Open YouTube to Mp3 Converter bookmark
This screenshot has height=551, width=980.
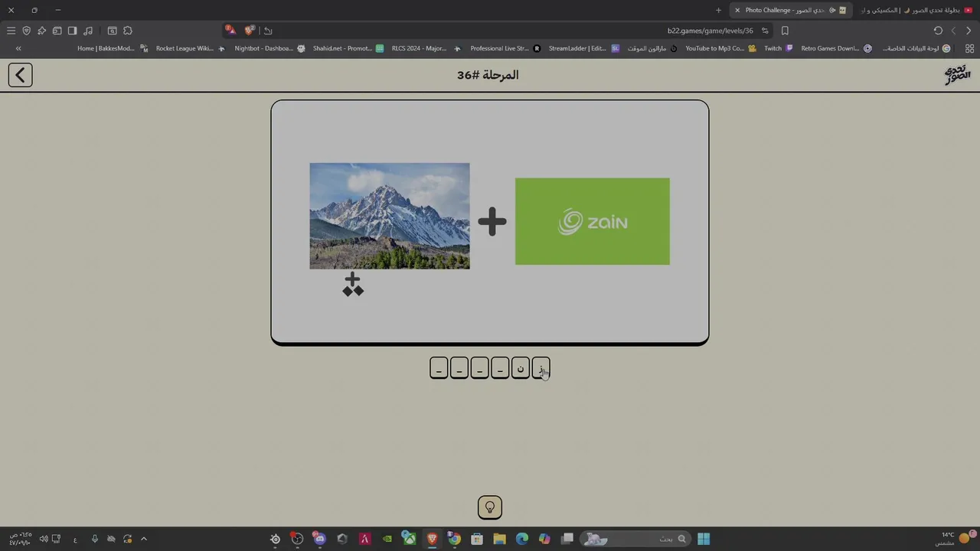click(x=720, y=48)
